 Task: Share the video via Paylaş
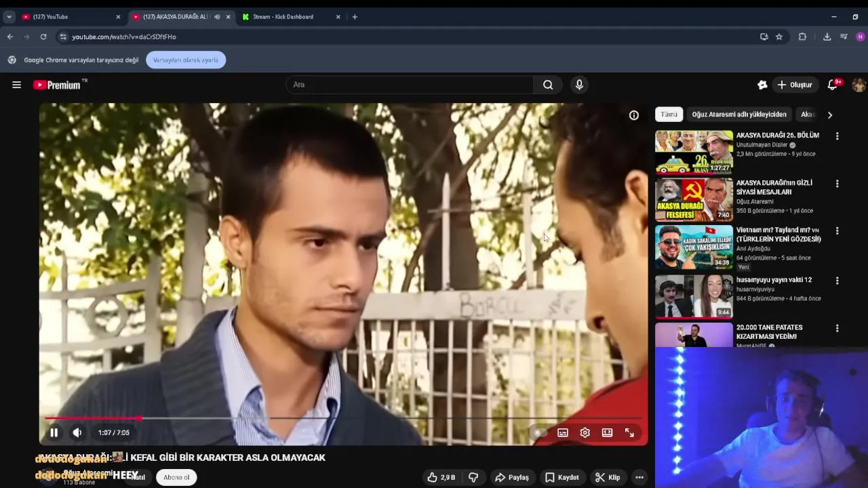(512, 477)
